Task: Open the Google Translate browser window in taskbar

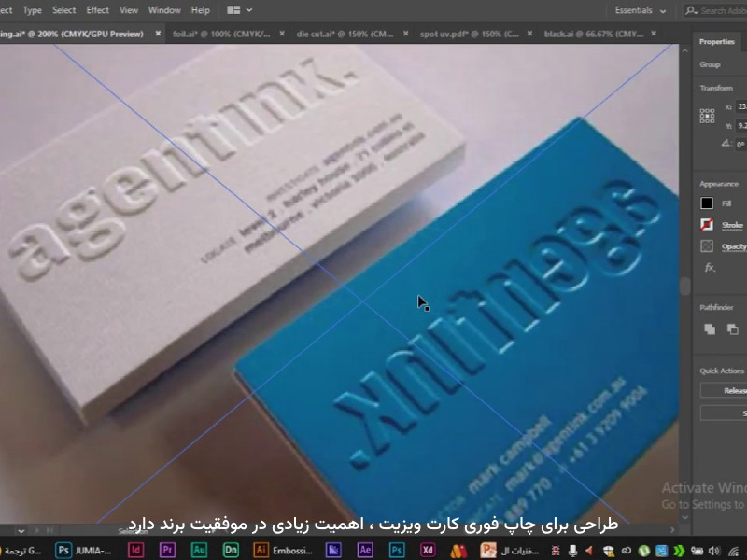Action: [21, 551]
